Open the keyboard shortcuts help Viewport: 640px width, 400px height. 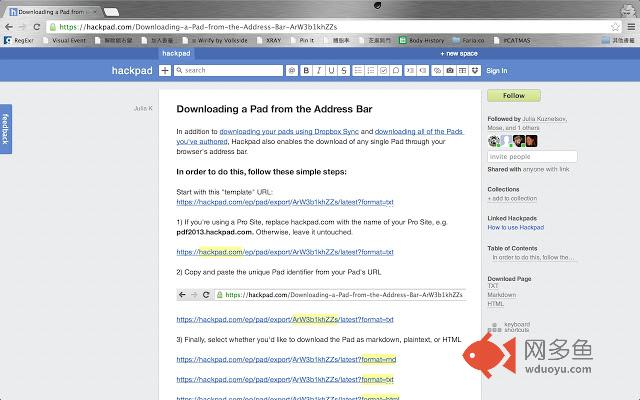(509, 327)
